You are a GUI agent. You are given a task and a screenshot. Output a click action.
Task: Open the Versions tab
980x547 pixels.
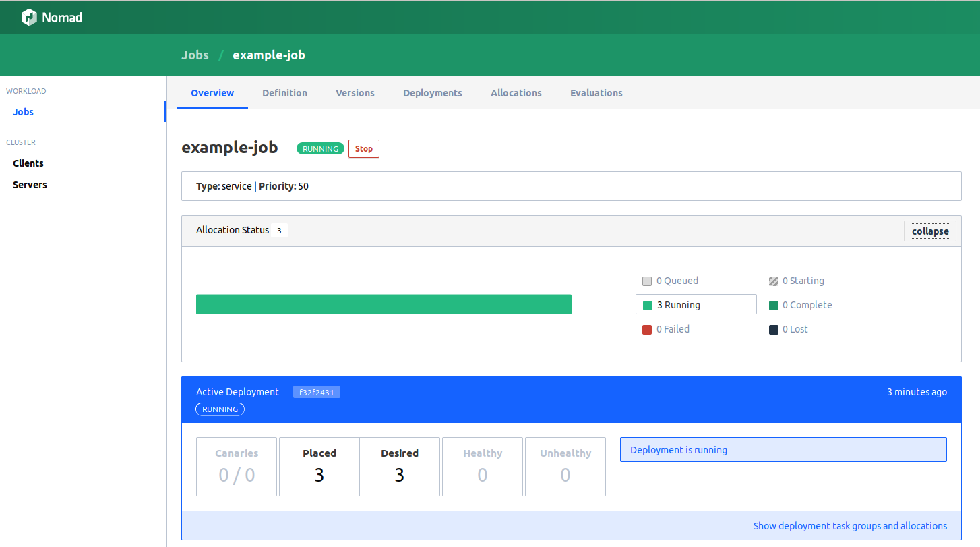tap(355, 93)
